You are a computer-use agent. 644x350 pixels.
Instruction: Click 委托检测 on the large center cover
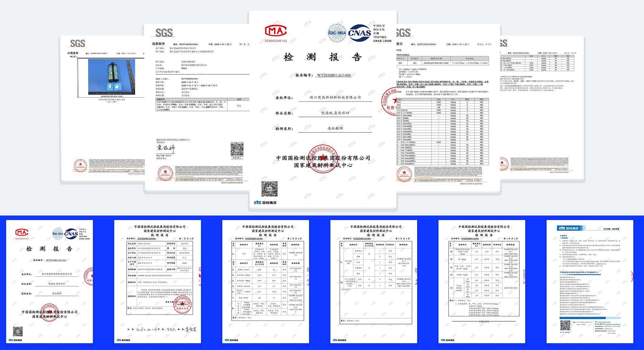coord(335,128)
